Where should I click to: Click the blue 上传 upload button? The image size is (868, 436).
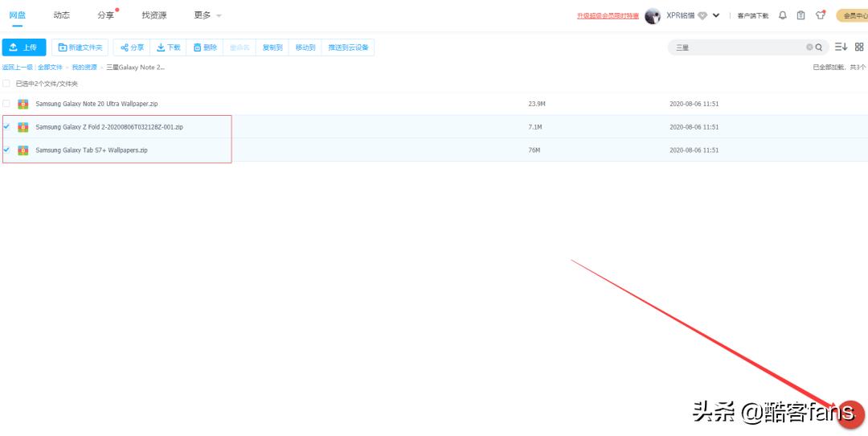pyautogui.click(x=24, y=47)
